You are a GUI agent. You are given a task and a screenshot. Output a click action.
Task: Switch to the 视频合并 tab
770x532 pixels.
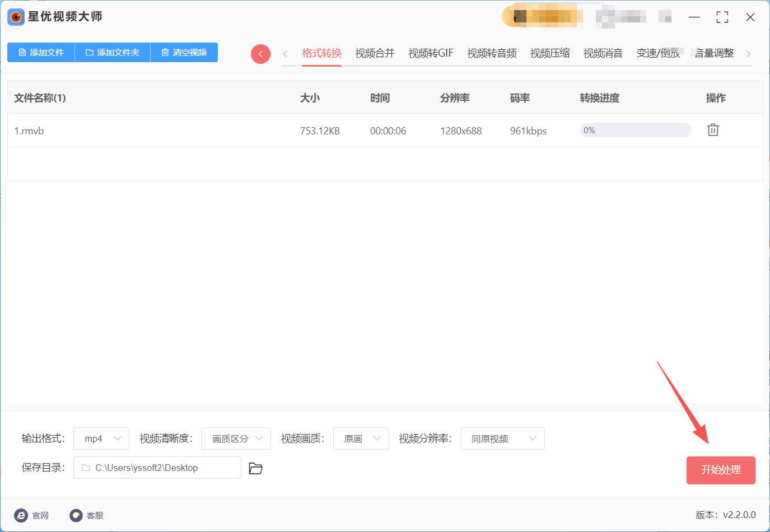tap(375, 53)
